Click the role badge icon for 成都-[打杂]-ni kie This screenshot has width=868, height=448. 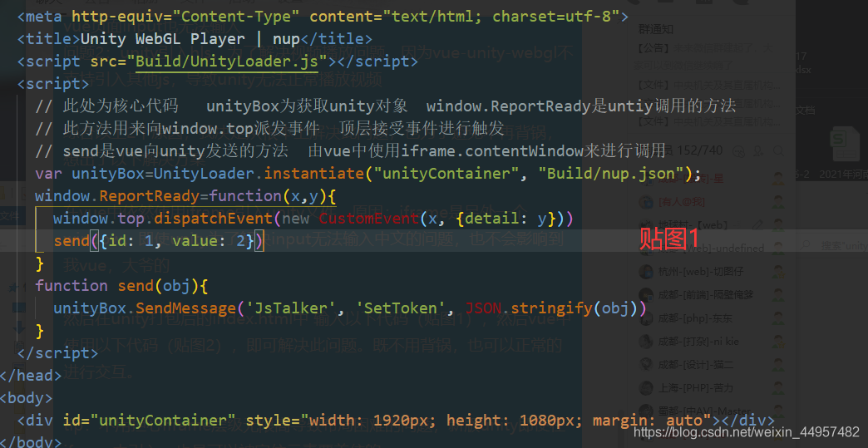tap(779, 342)
